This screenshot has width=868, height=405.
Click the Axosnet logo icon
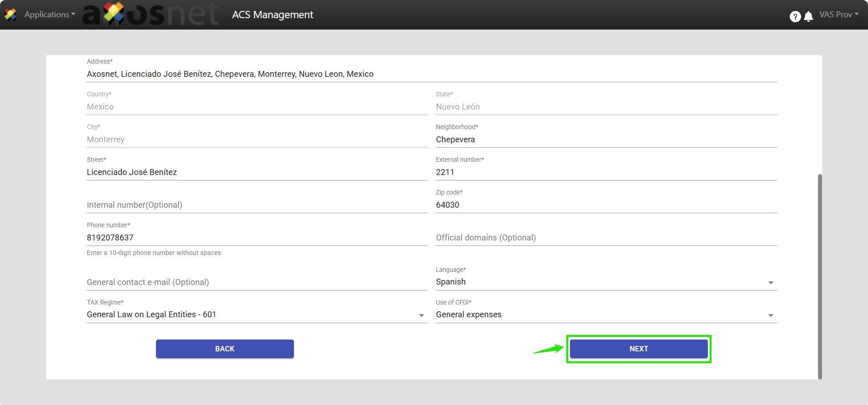10,15
